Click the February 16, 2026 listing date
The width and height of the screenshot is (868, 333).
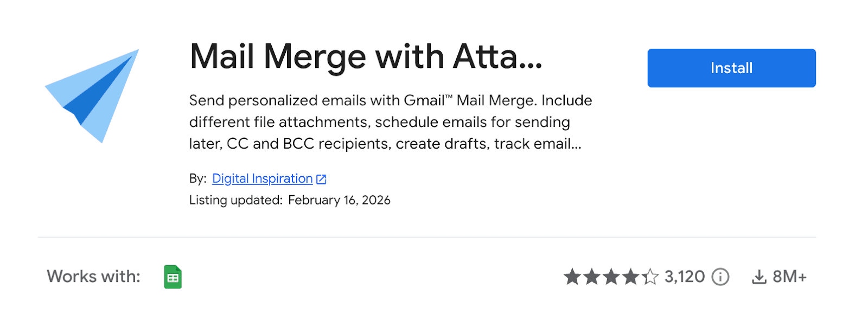pos(339,200)
